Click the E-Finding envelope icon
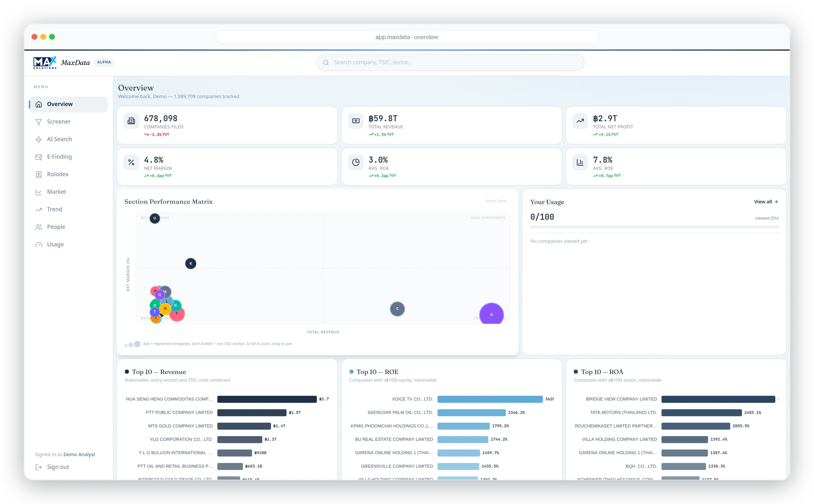This screenshot has height=504, width=814. pyautogui.click(x=39, y=157)
